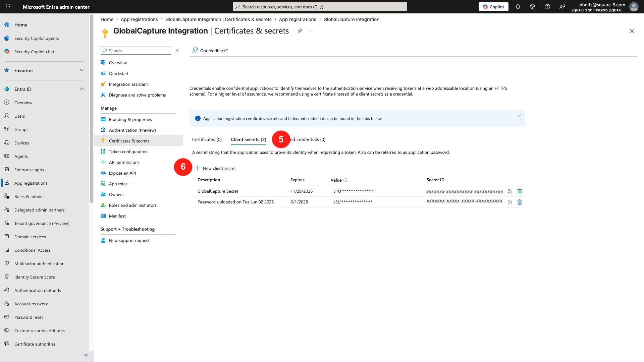Open Branding & properties
Viewport: 644px width, 362px height.
click(130, 119)
